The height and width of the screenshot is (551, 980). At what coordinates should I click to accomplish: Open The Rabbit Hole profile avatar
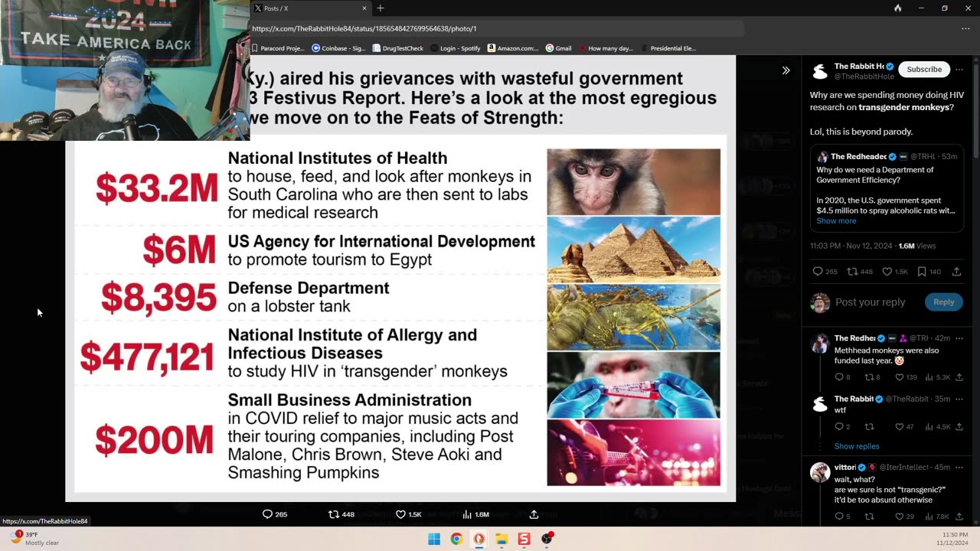pos(820,71)
